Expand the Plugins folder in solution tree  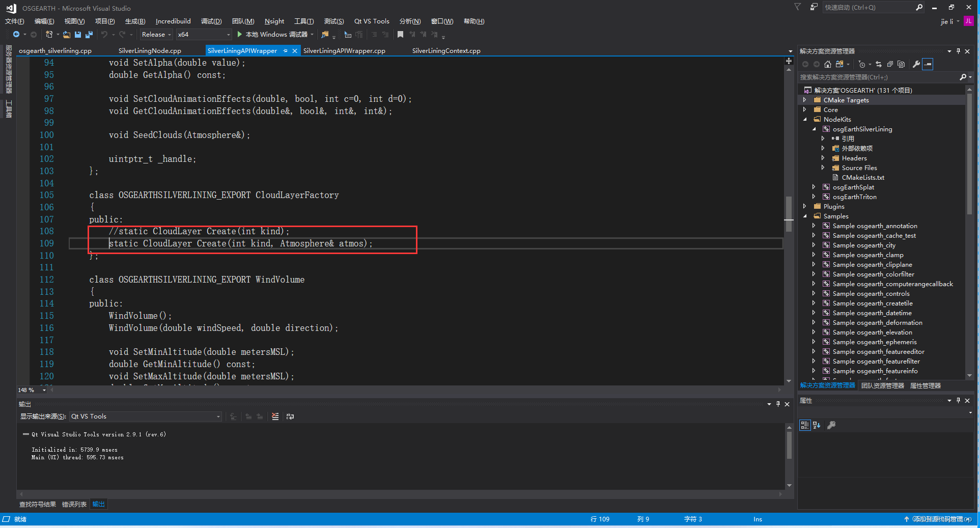[x=805, y=207]
